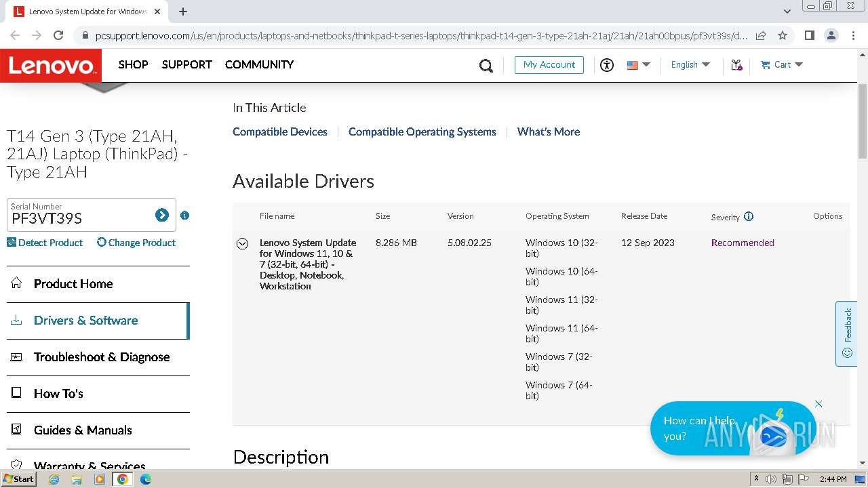
Task: Open the COMMUNITY menu
Action: tap(259, 65)
